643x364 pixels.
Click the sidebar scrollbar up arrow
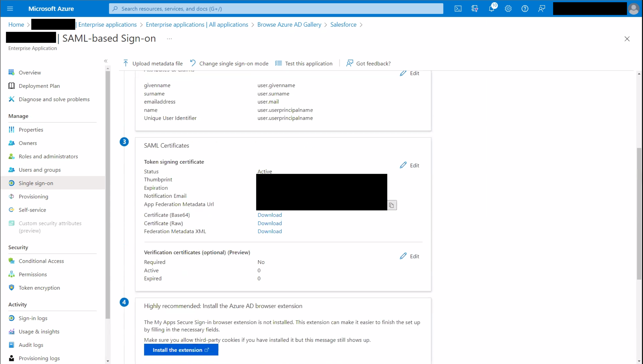(x=108, y=68)
